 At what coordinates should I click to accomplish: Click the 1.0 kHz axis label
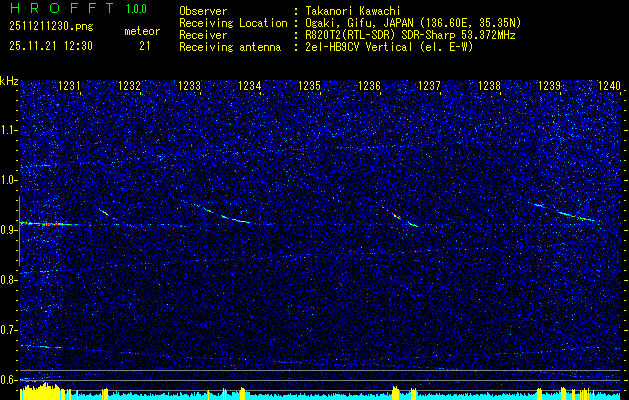click(7, 181)
